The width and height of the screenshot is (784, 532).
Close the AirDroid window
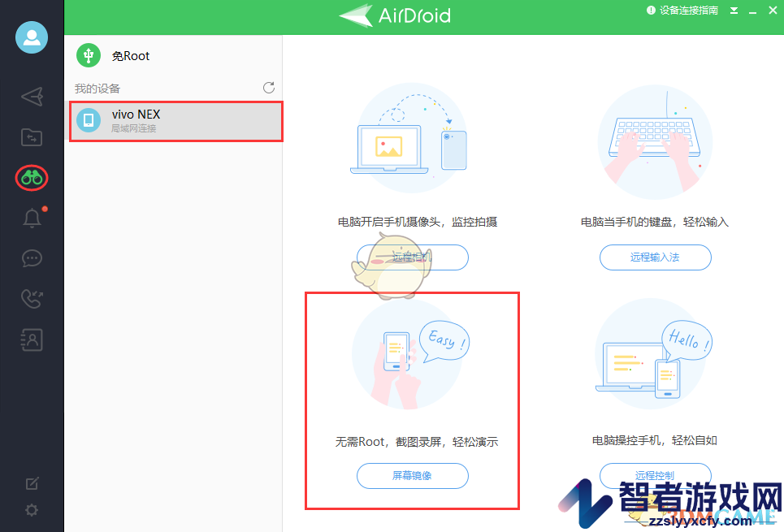773,11
